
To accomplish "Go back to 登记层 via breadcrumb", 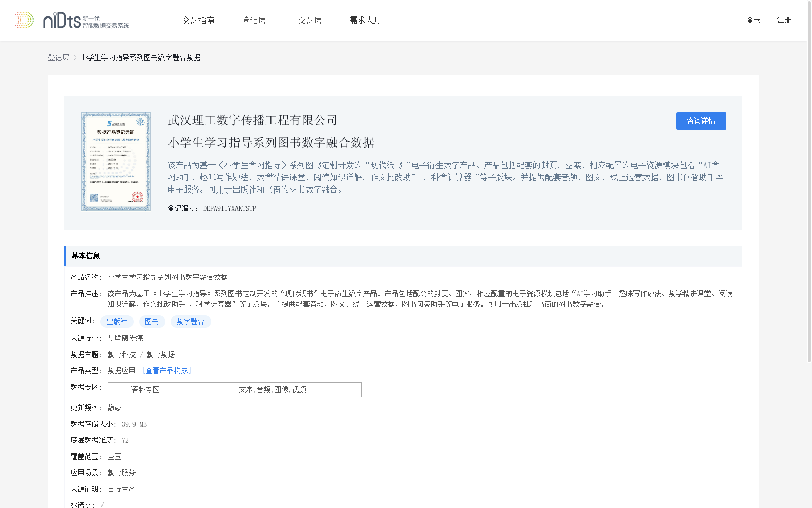I will point(58,58).
